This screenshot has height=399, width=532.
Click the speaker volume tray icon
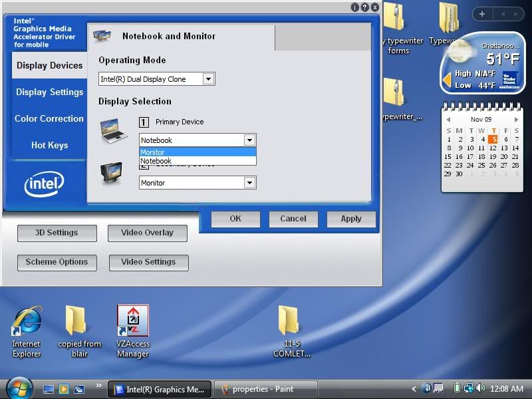point(480,388)
